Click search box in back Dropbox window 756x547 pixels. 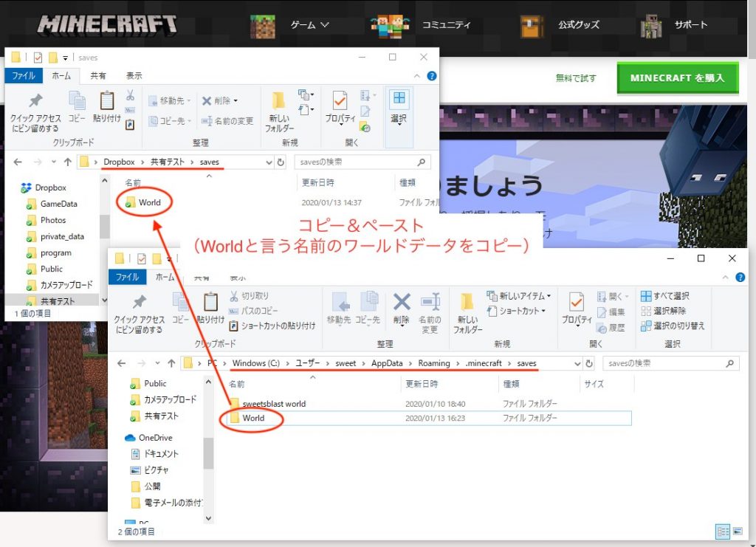[x=362, y=162]
